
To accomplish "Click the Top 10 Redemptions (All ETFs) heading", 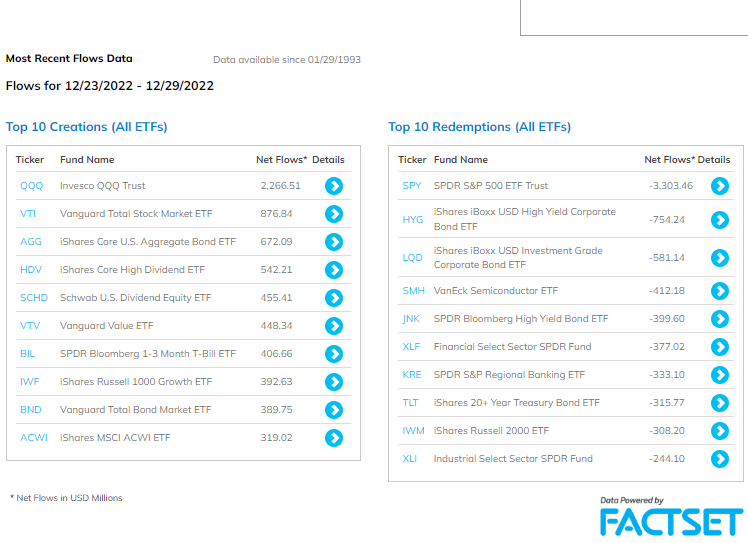I will click(x=479, y=127).
